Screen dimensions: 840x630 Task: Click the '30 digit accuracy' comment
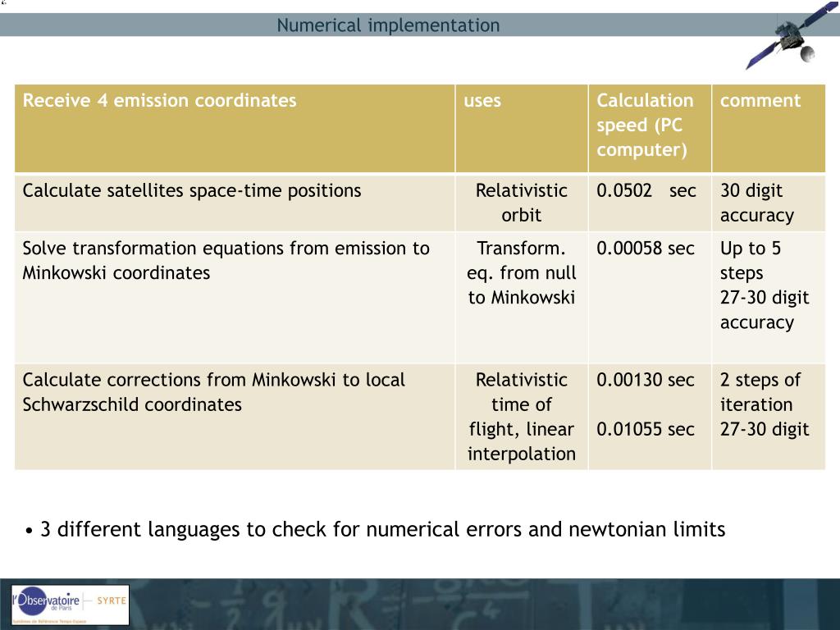point(756,203)
